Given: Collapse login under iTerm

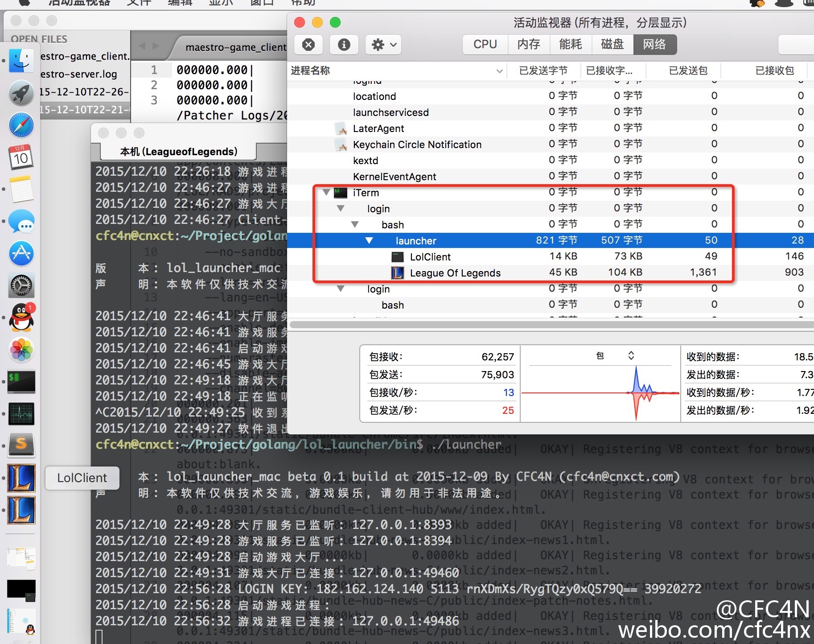Looking at the screenshot, I should point(341,209).
